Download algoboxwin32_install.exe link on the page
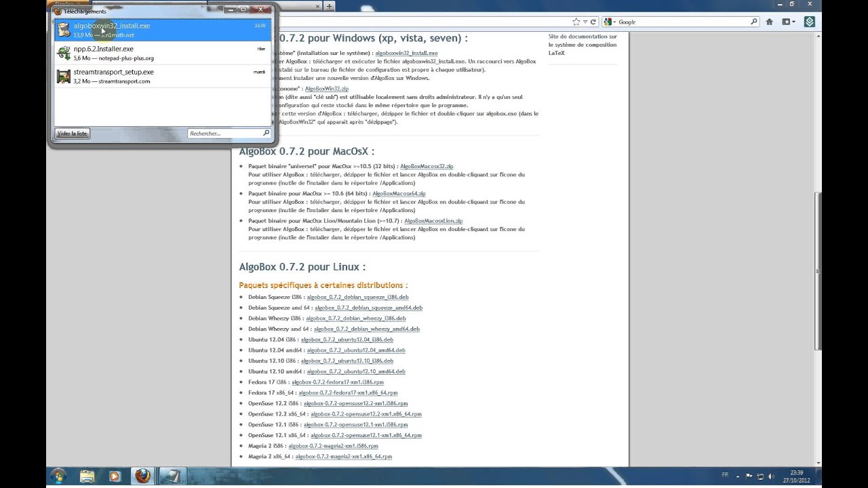 click(x=406, y=53)
